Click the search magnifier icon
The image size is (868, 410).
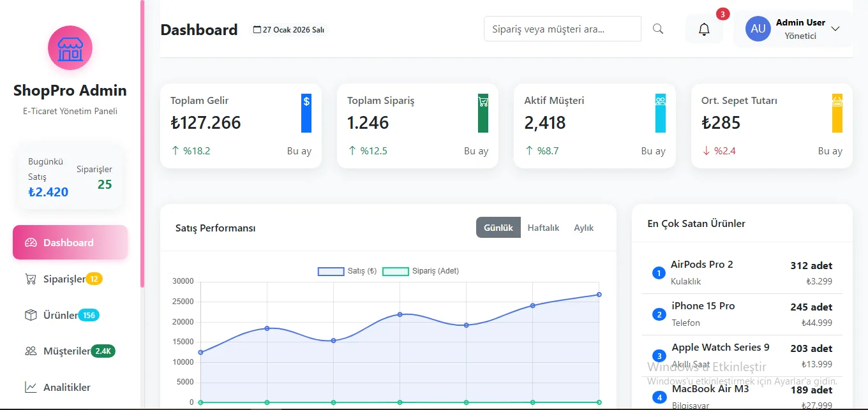(658, 29)
